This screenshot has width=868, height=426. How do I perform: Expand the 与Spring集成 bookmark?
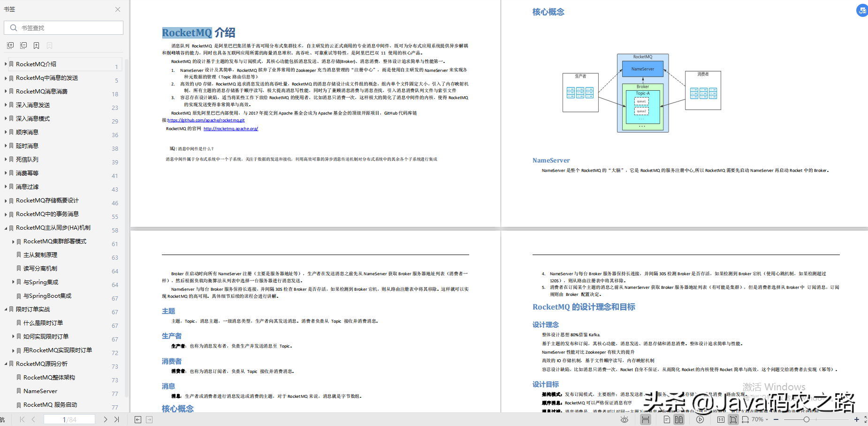13,282
